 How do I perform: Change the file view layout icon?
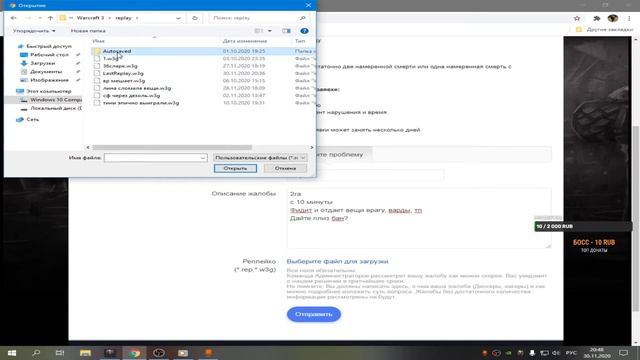(x=259, y=31)
